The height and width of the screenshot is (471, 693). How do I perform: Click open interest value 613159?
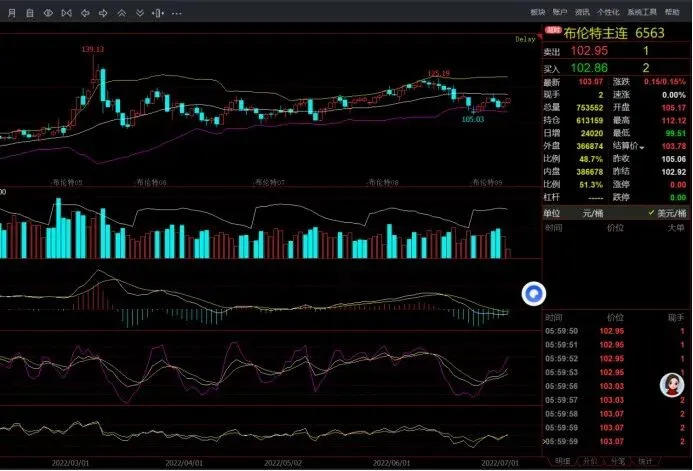[590, 120]
